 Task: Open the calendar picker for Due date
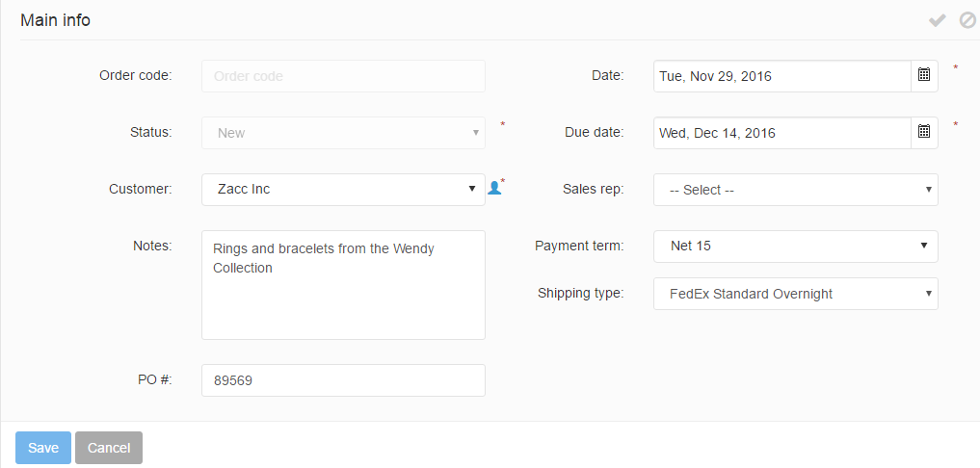click(x=924, y=133)
